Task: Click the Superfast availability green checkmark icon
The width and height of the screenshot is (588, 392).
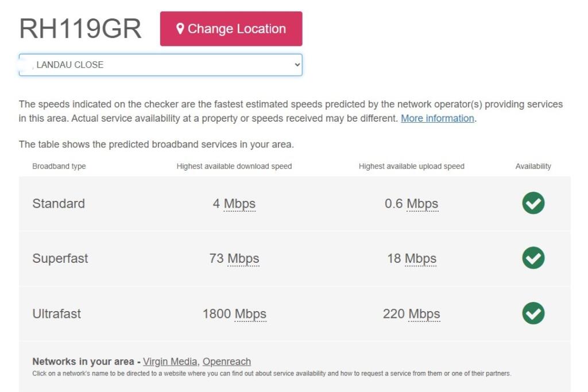Action: click(533, 258)
